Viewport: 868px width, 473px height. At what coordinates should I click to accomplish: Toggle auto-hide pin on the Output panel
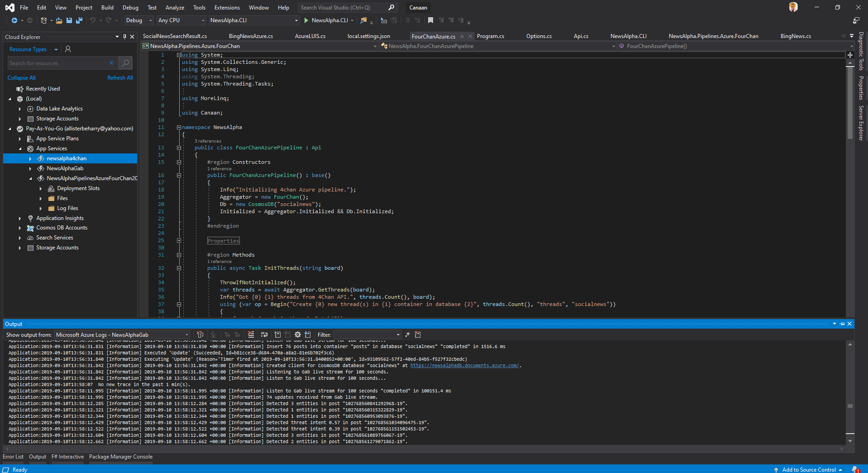(842, 324)
